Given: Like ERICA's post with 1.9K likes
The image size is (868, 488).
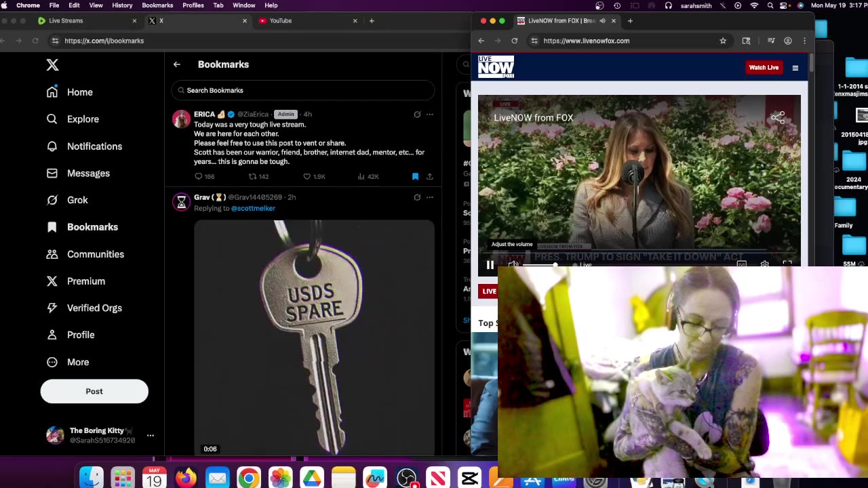Looking at the screenshot, I should [307, 176].
